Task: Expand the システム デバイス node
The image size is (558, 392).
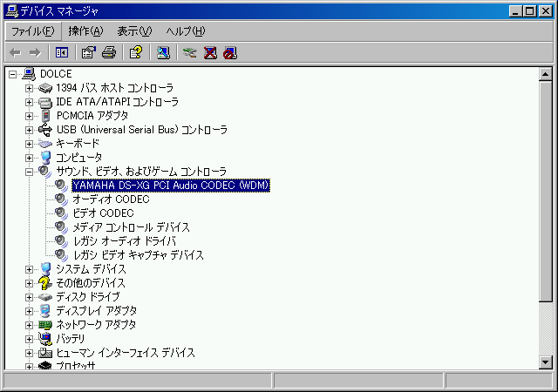Action: 29,269
